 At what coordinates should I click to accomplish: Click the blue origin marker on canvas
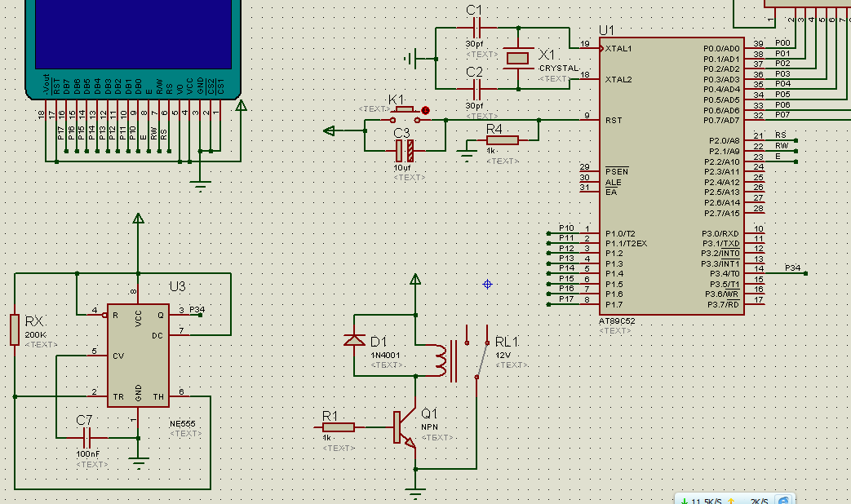coord(487,284)
